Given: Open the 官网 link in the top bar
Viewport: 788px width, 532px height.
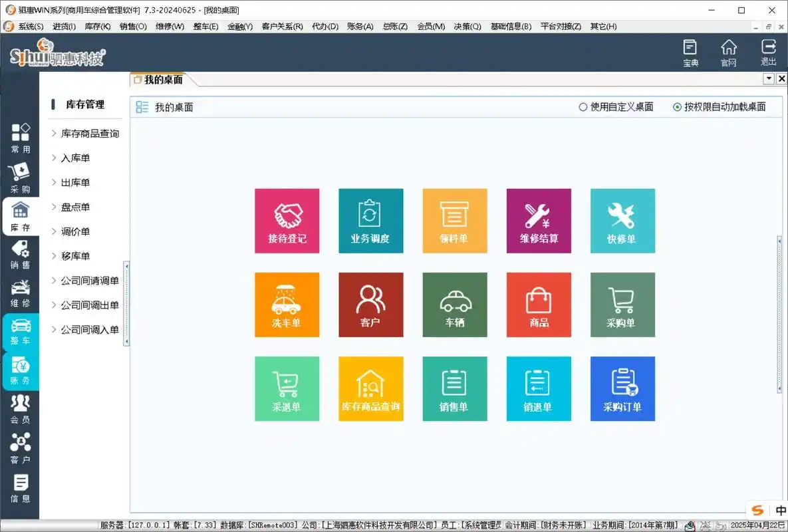Looking at the screenshot, I should (x=729, y=52).
